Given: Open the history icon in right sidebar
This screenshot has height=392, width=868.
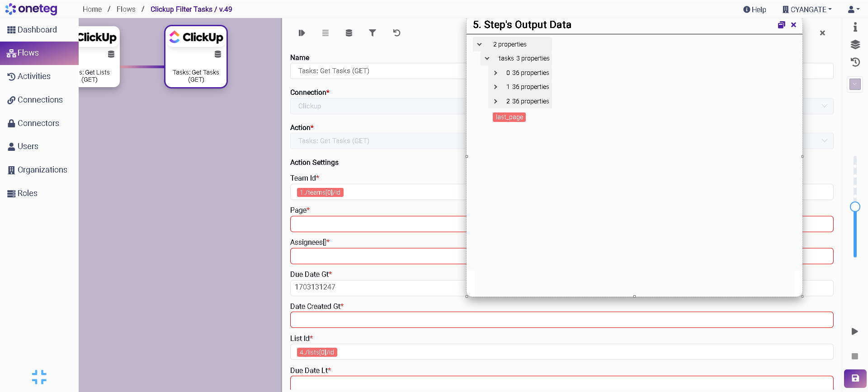Looking at the screenshot, I should tap(855, 62).
